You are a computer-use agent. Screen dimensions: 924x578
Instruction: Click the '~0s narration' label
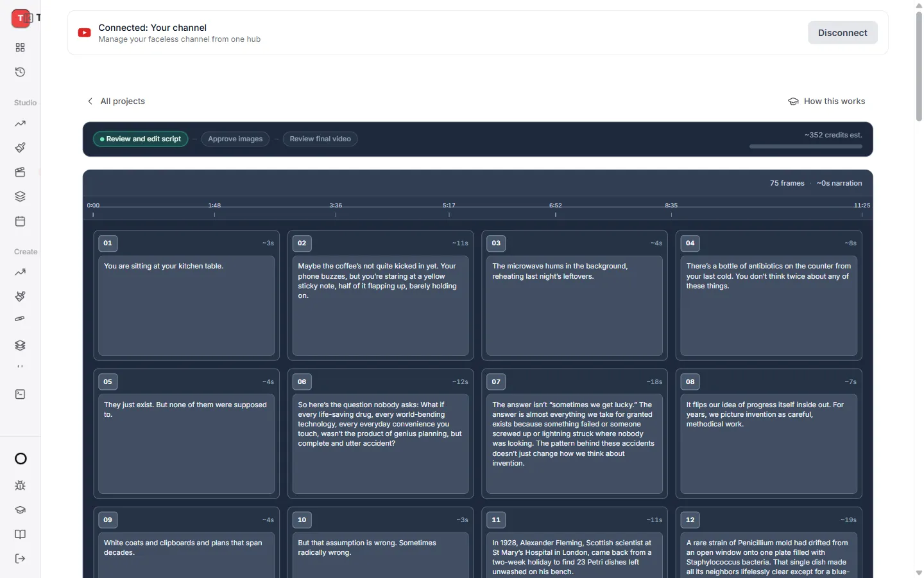pos(839,183)
